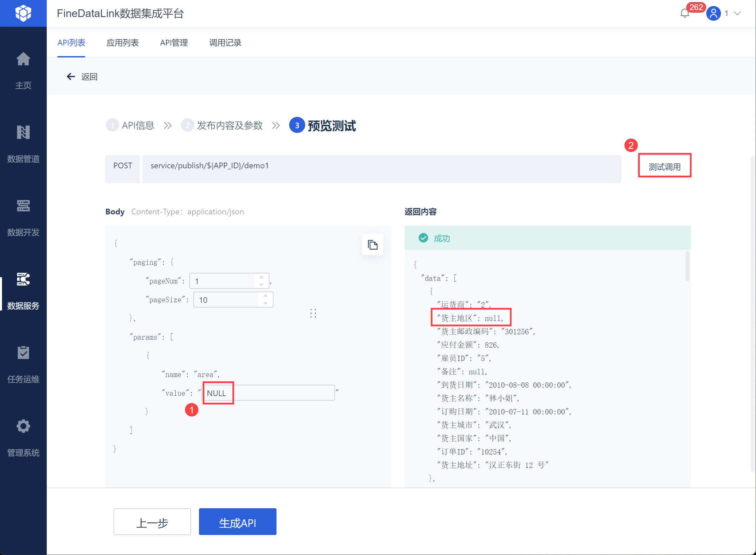This screenshot has height=555, width=756.
Task: Click the 测试调用 button
Action: pos(664,166)
